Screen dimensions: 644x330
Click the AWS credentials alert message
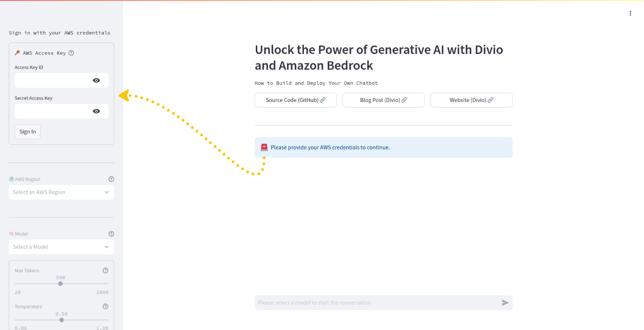point(384,147)
